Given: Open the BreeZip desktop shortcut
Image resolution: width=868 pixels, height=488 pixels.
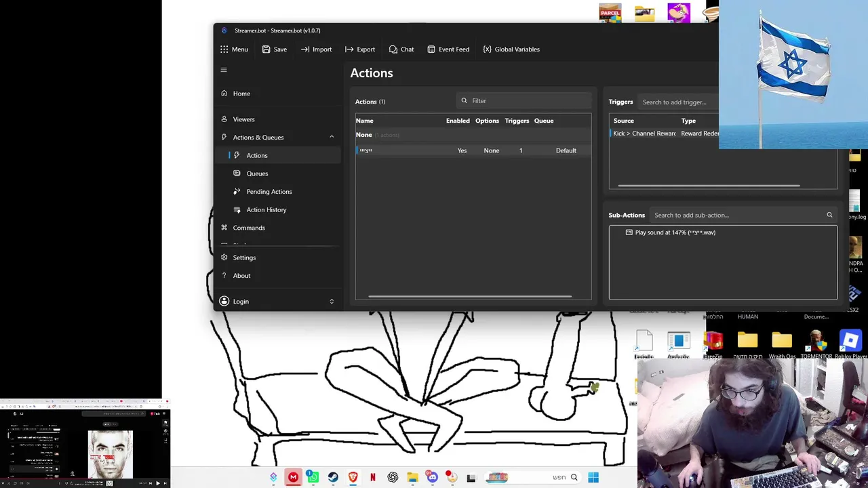Looking at the screenshot, I should (x=713, y=346).
